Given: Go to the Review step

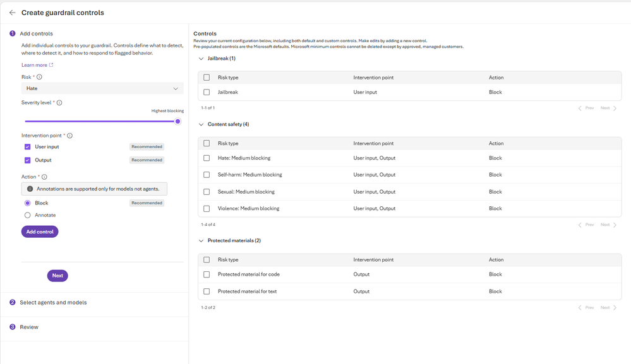Looking at the screenshot, I should pos(29,327).
